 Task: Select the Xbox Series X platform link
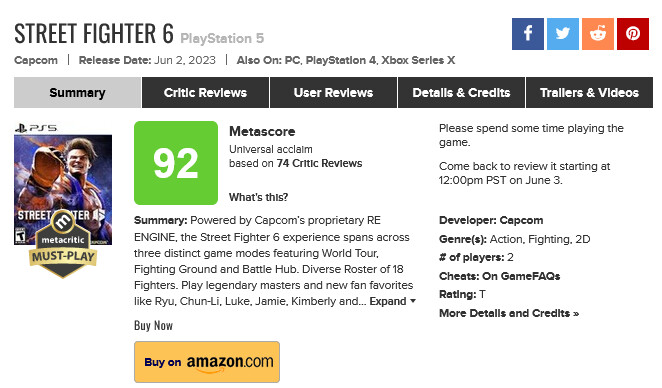(x=418, y=60)
